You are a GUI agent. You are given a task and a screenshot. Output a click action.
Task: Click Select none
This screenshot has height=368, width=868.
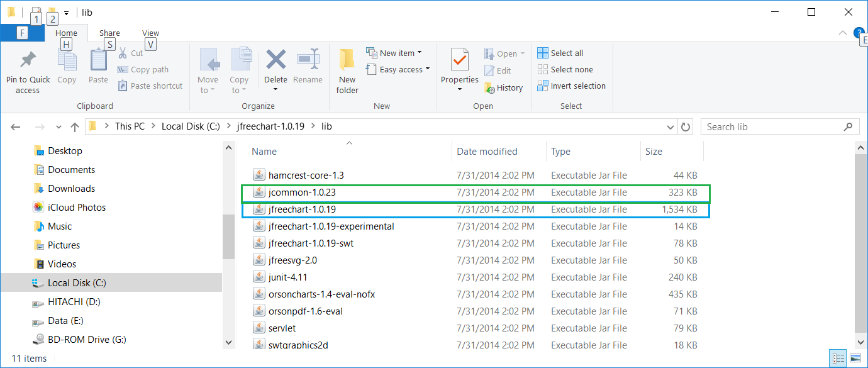(x=565, y=70)
